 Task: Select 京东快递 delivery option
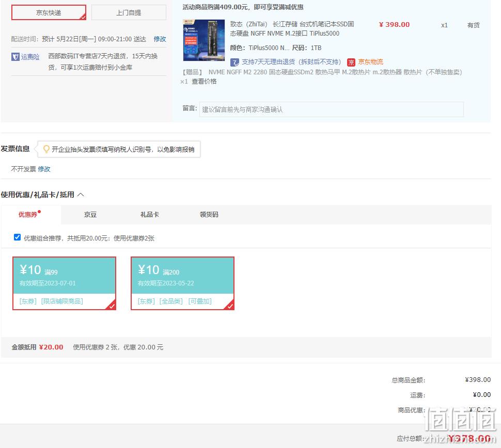point(49,12)
